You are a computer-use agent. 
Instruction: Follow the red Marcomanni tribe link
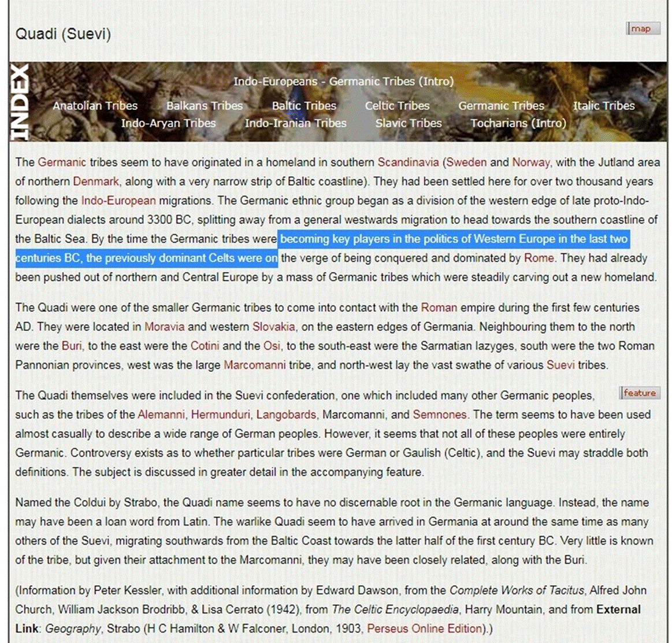click(255, 365)
